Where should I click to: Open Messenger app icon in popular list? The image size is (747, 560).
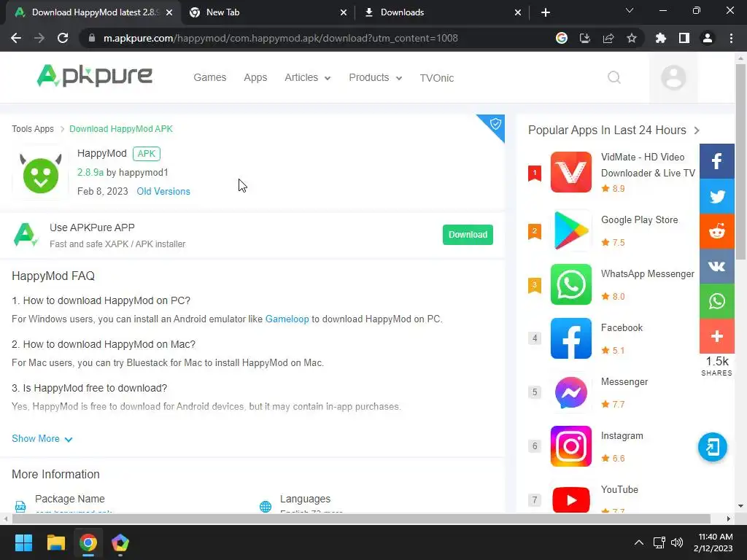coord(570,392)
